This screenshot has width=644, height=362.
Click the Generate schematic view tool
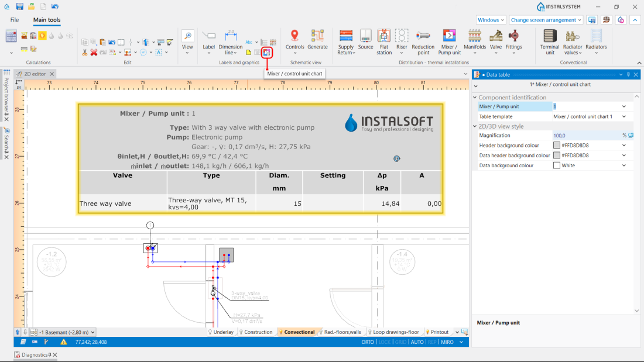tap(317, 39)
